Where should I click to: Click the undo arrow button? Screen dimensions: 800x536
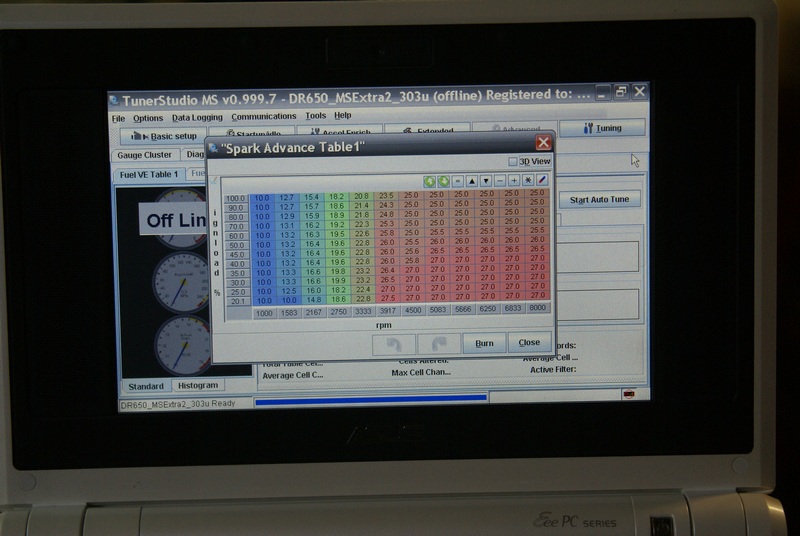click(x=393, y=345)
